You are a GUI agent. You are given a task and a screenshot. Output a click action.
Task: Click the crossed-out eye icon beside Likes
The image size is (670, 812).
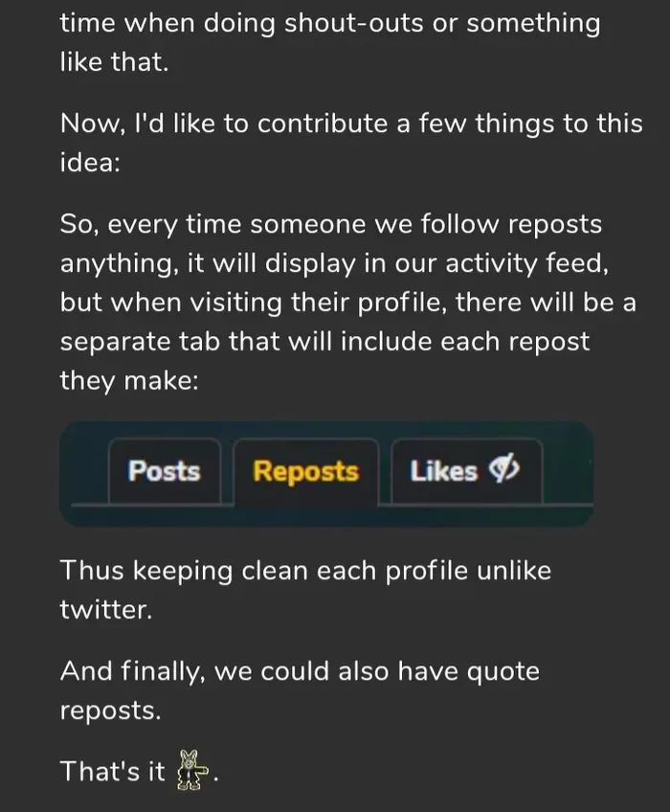coord(504,468)
